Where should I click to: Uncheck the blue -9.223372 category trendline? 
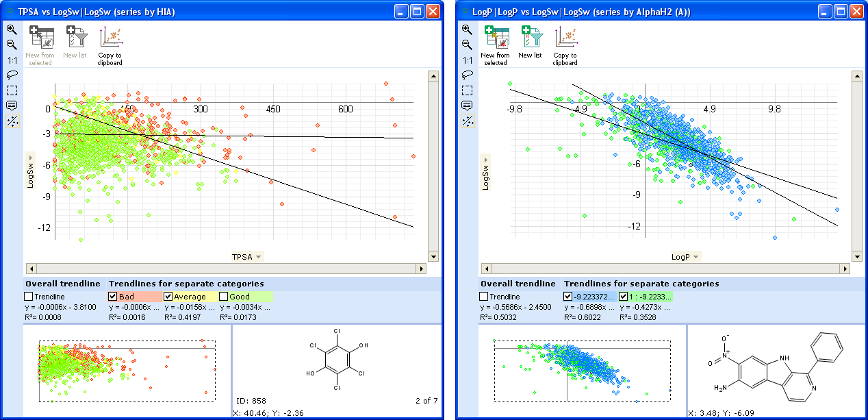[568, 297]
